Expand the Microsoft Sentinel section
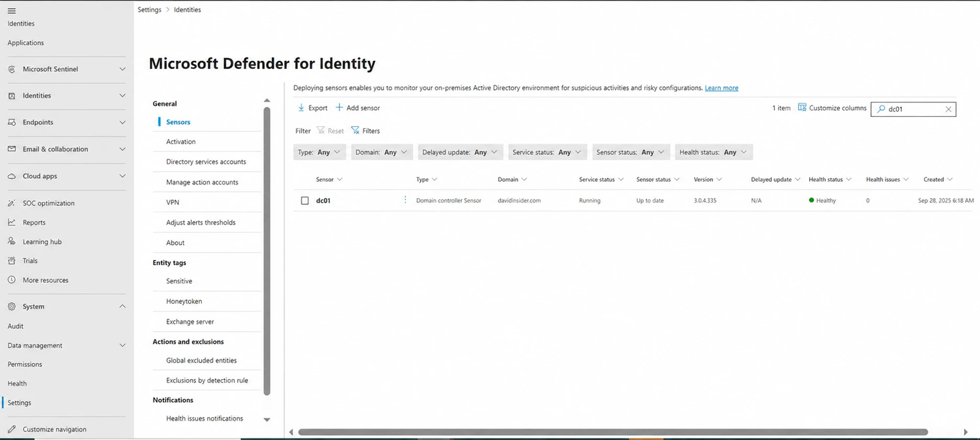This screenshot has width=980, height=440. point(122,70)
